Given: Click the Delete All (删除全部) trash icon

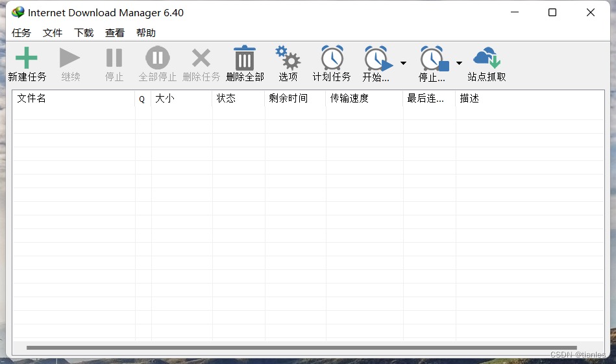Looking at the screenshot, I should (245, 59).
